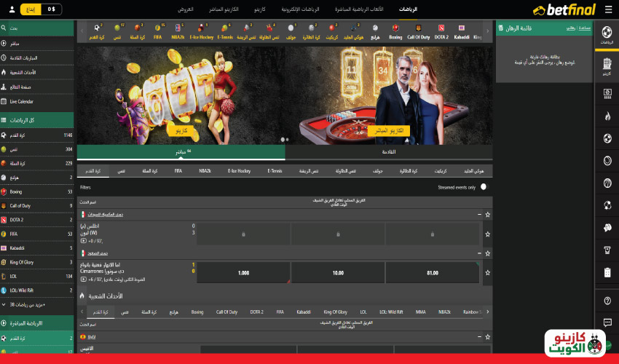Open the hamburger menu beside betfinal logo
Image resolution: width=619 pixels, height=364 pixels.
pyautogui.click(x=607, y=9)
